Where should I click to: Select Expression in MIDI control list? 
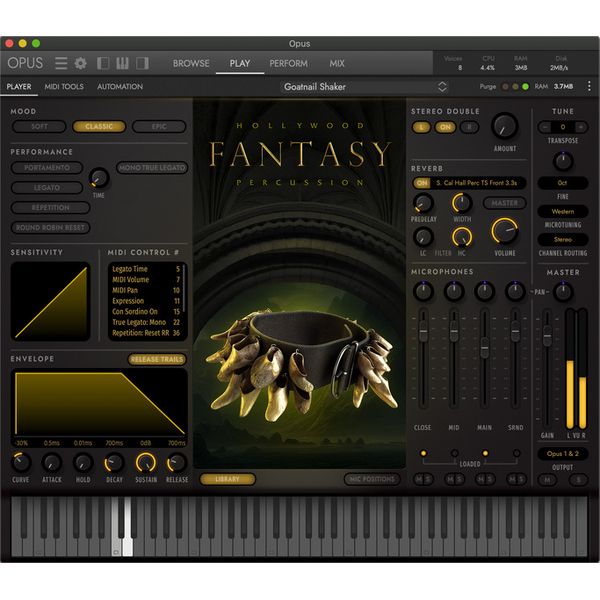click(146, 301)
